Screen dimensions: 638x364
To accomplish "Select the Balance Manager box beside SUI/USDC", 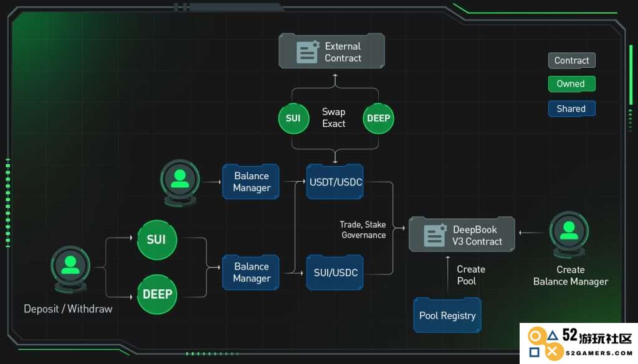I will coord(251,272).
